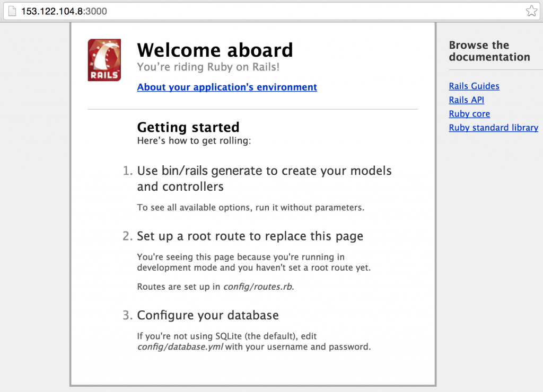The width and height of the screenshot is (543, 392).
Task: Open the 'About your application's environment' link
Action: tap(227, 87)
